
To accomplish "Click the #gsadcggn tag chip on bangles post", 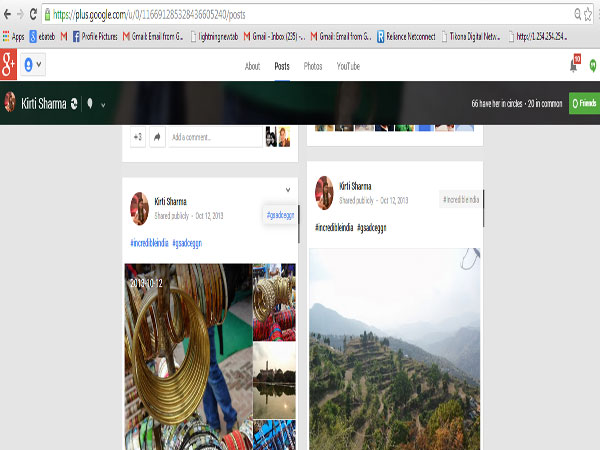I will (280, 215).
